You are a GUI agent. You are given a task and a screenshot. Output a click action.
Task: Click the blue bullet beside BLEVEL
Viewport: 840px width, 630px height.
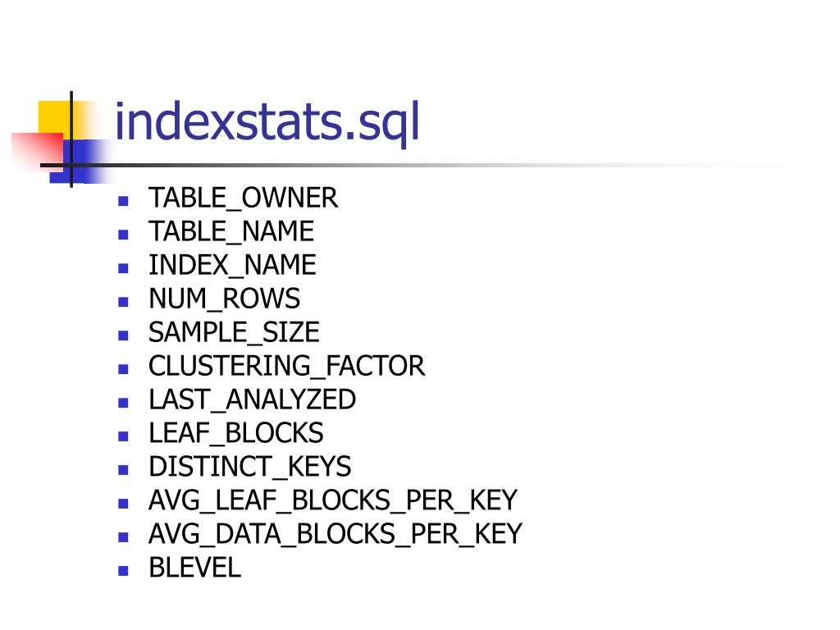[123, 571]
